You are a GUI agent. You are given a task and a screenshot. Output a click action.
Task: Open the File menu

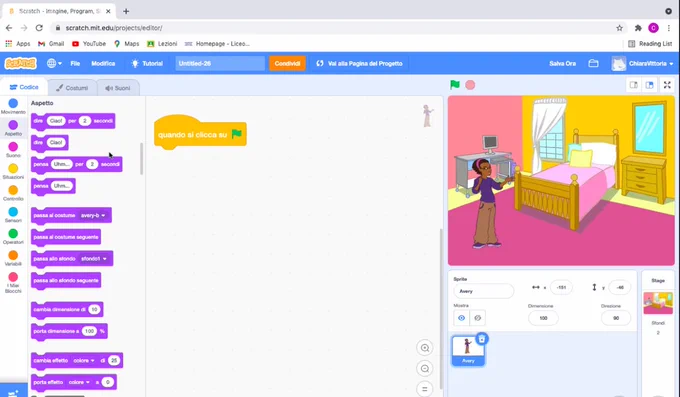pos(75,63)
